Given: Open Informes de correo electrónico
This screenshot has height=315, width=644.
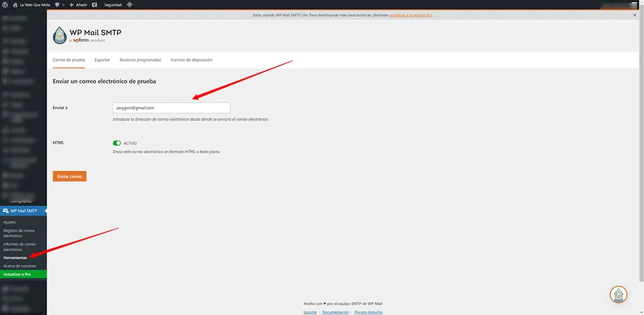Looking at the screenshot, I should (19, 247).
